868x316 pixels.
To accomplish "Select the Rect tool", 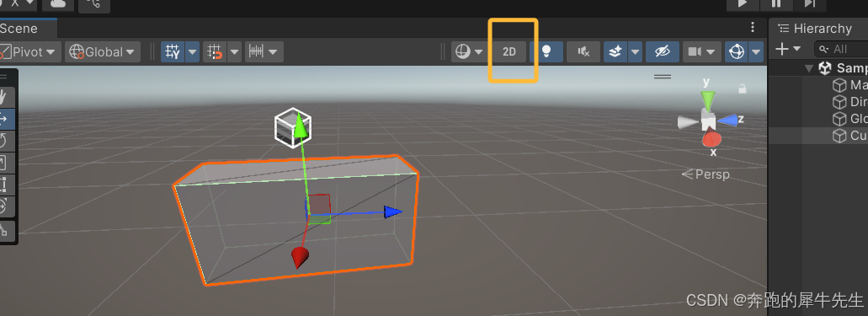I will [x=4, y=184].
